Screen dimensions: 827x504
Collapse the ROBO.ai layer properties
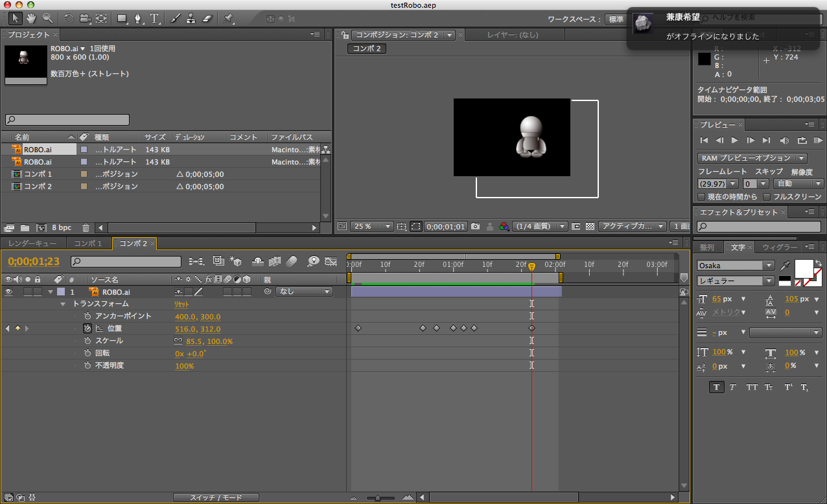[x=50, y=292]
